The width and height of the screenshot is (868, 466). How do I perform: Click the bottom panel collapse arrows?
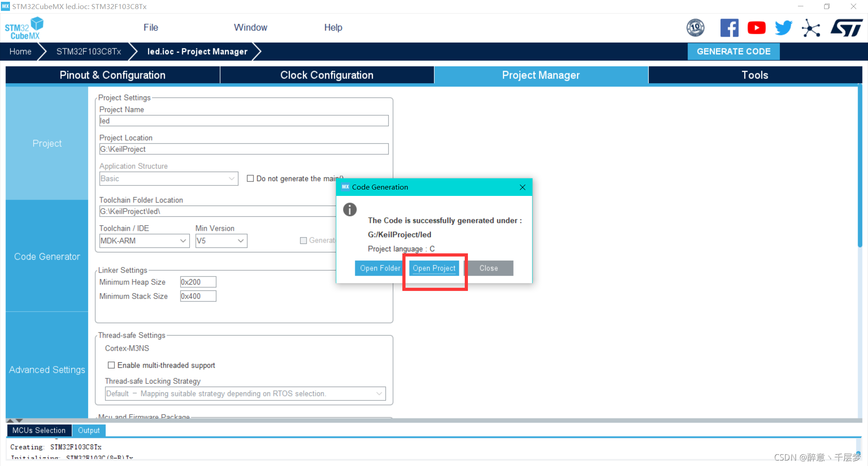(x=14, y=421)
